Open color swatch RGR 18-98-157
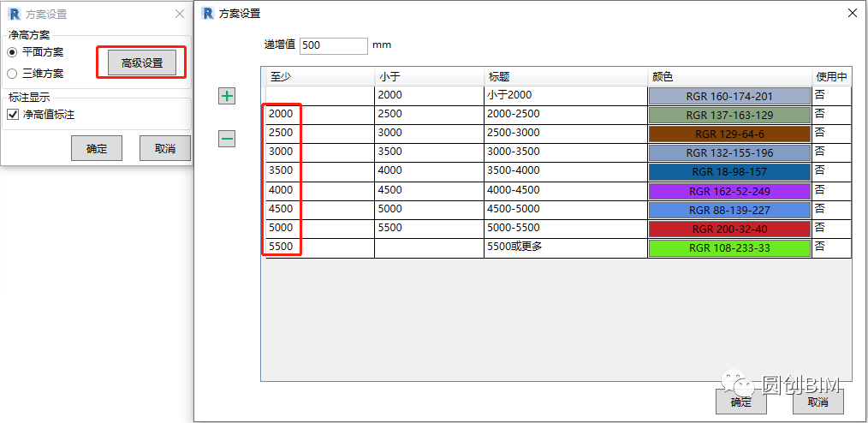The width and height of the screenshot is (868, 423). [729, 171]
